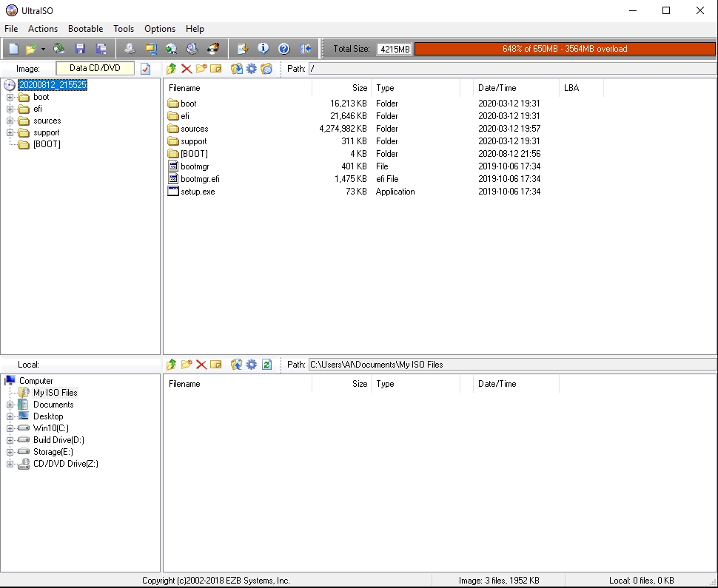Click the image Path field showing /

(512, 69)
